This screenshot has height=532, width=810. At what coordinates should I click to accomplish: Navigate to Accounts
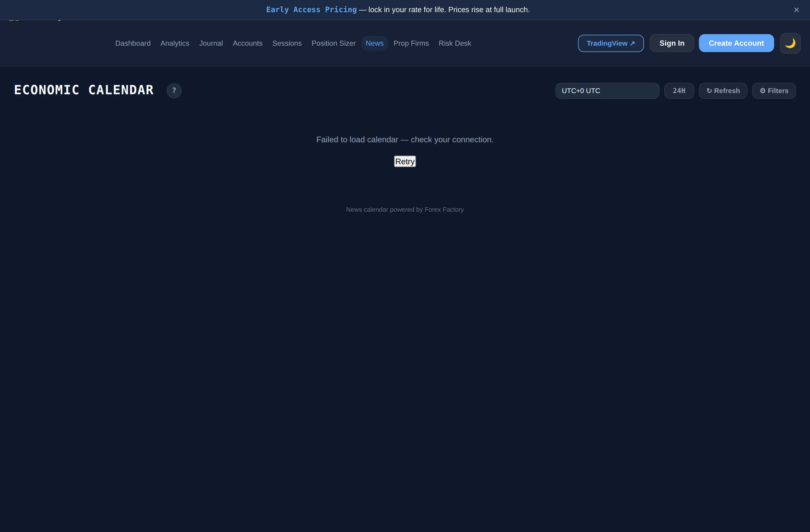tap(247, 43)
